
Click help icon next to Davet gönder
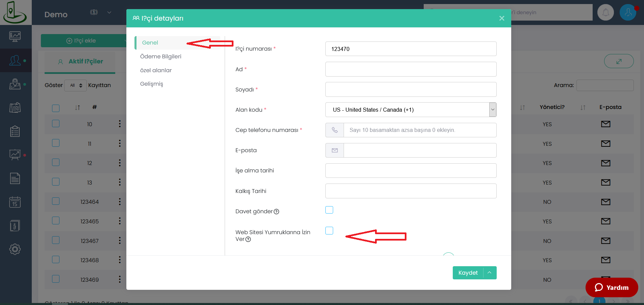[276, 212]
